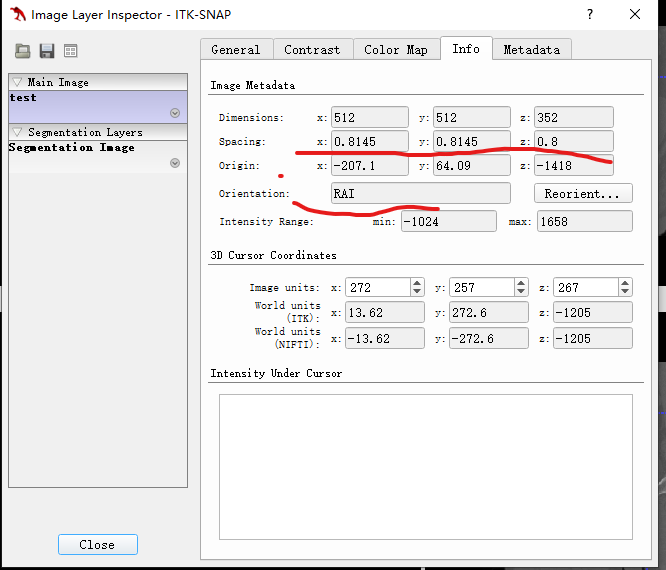Click the Intensity Under Cursor heading
Screen dimensions: 666x570
276,373
